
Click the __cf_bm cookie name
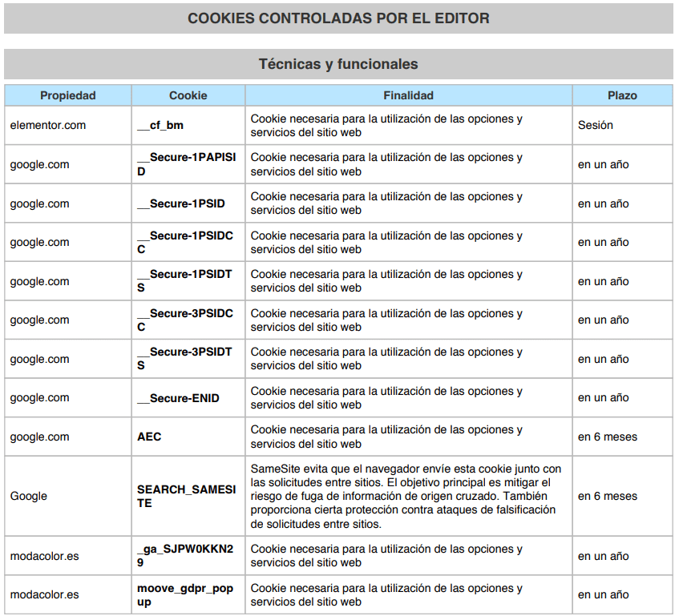coord(161,126)
